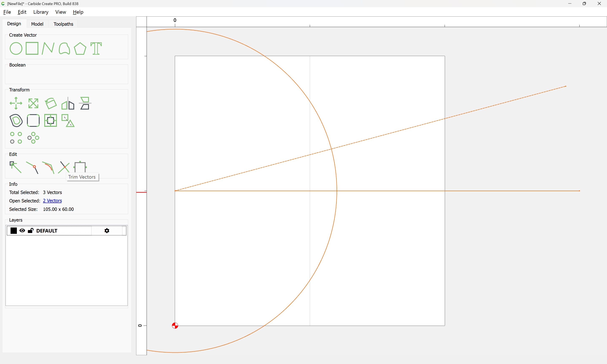Open DEFAULT layer settings gear

pos(107,231)
